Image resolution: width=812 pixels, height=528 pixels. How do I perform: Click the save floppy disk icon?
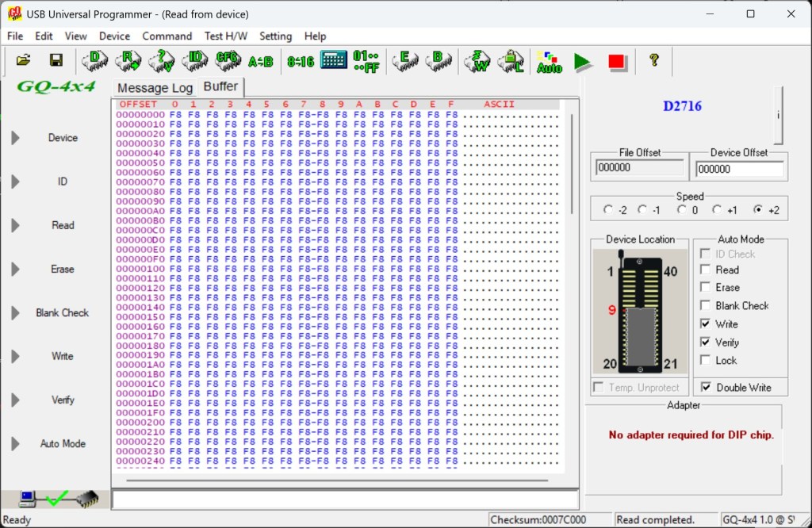56,60
